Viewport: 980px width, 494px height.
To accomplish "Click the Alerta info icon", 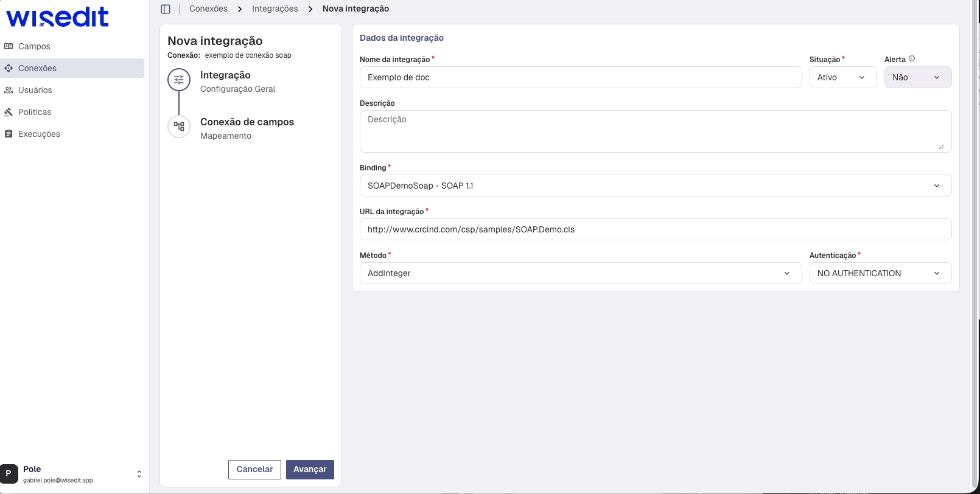I will (x=912, y=59).
